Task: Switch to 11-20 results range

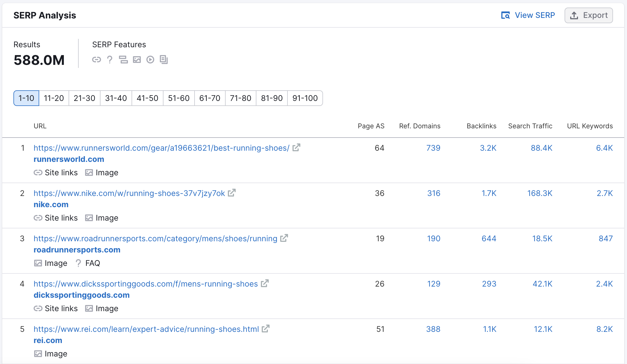Action: tap(54, 98)
